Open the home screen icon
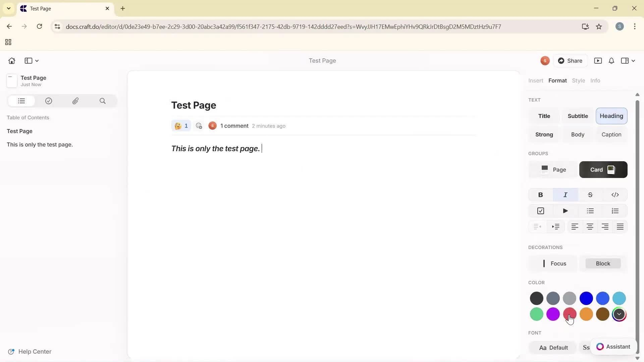Screen dimensions: 644x362 (x=11, y=61)
